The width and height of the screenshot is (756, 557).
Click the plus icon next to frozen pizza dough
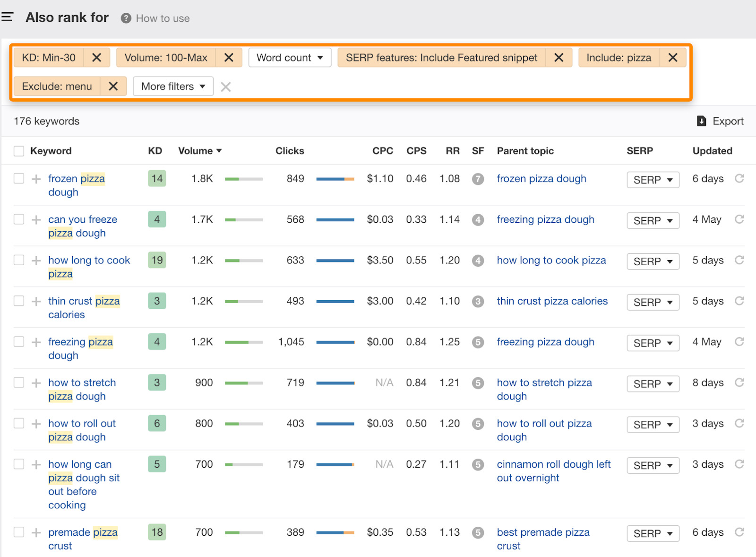click(x=36, y=179)
